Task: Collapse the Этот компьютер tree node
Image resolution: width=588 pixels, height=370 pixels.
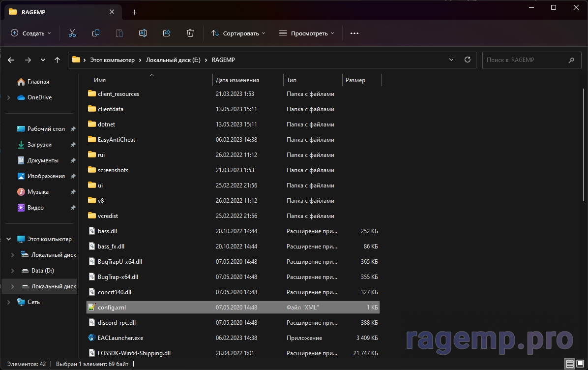Action: pyautogui.click(x=9, y=239)
